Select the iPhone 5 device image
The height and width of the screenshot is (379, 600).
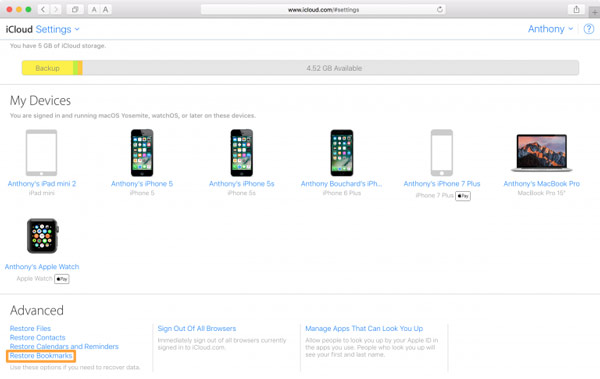142,152
